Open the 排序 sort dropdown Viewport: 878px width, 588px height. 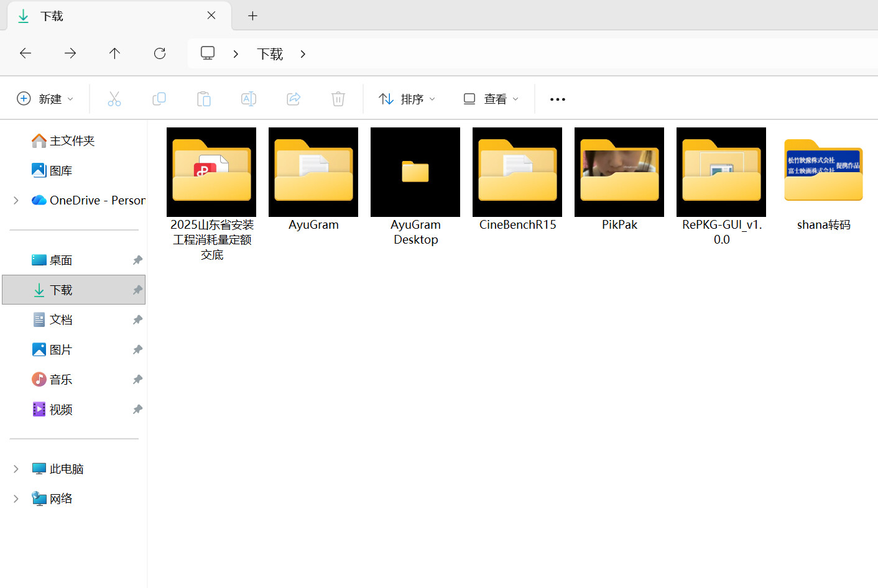click(407, 99)
